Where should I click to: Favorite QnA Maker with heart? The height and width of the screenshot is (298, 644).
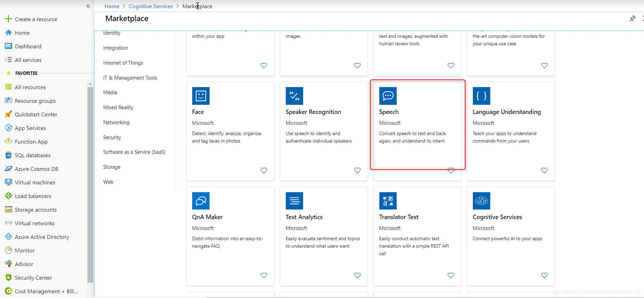click(x=264, y=276)
